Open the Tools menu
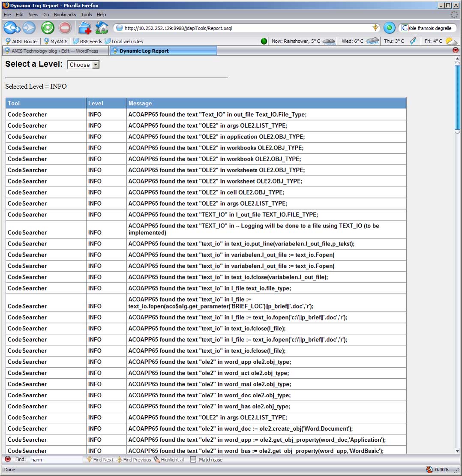The image size is (462, 476). click(86, 15)
